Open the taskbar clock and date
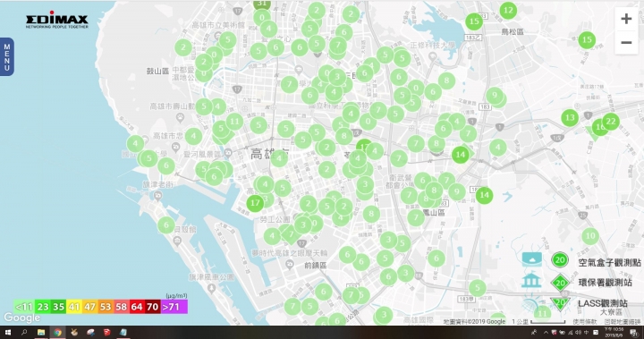The image size is (644, 339). pyautogui.click(x=614, y=333)
